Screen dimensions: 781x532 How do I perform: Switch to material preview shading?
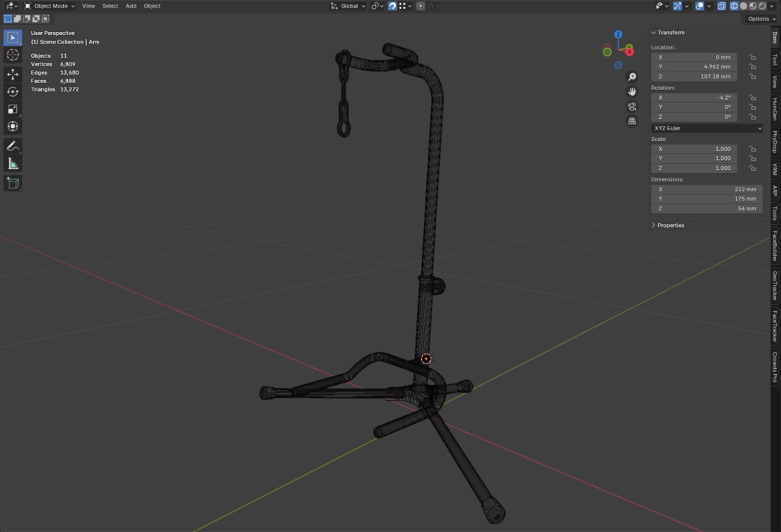click(753, 6)
